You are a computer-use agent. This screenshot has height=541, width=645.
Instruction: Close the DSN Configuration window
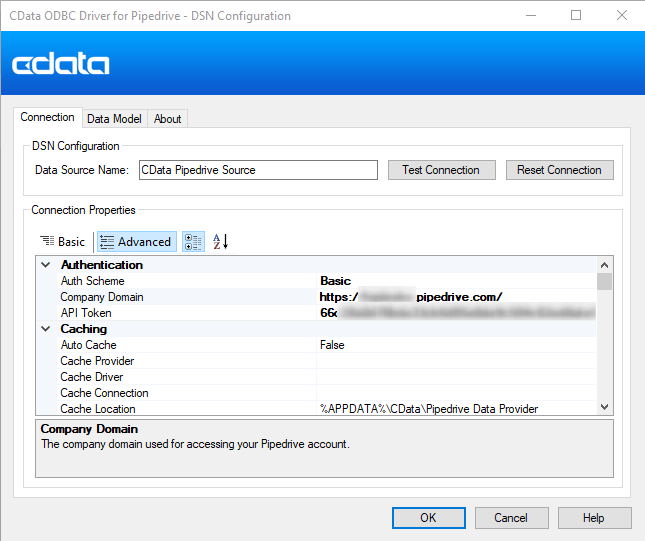(622, 16)
